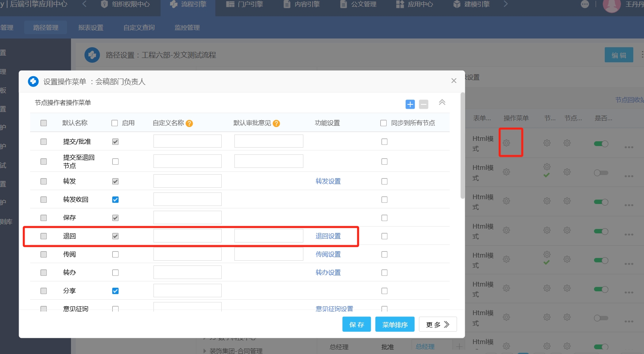This screenshot has height=354, width=644.
Task: Click help icon beside 自定义名称
Action: tap(190, 123)
